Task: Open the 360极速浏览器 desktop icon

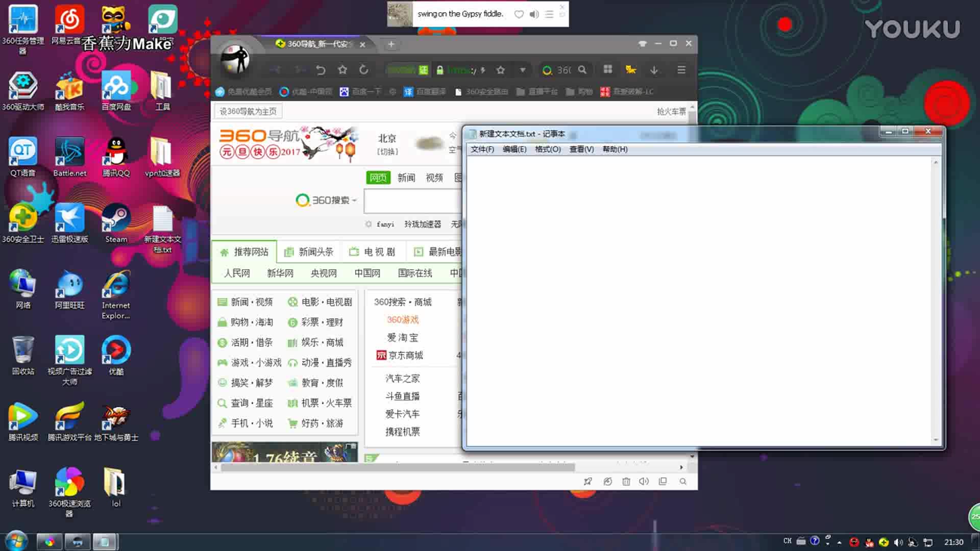Action: [69, 492]
